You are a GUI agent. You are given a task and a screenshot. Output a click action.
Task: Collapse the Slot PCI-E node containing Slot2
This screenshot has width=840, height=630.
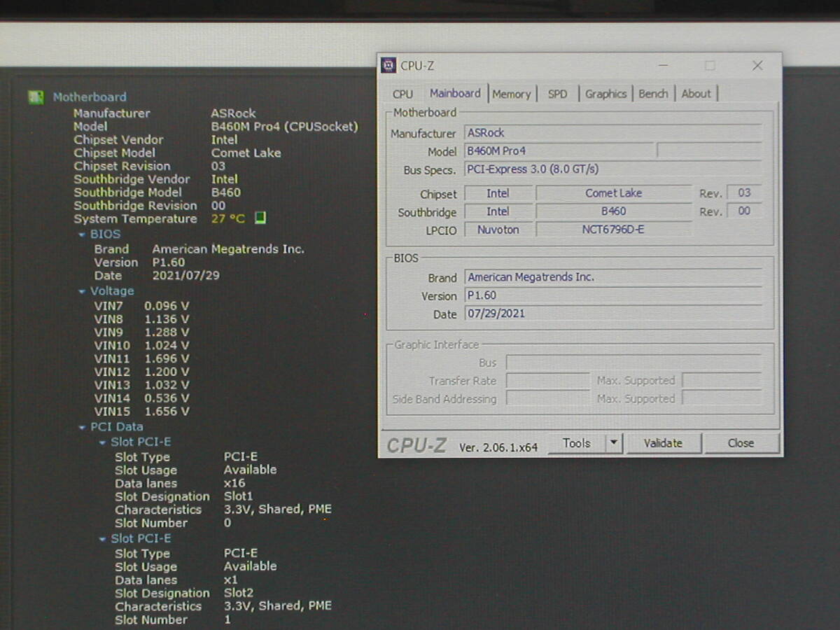(103, 539)
